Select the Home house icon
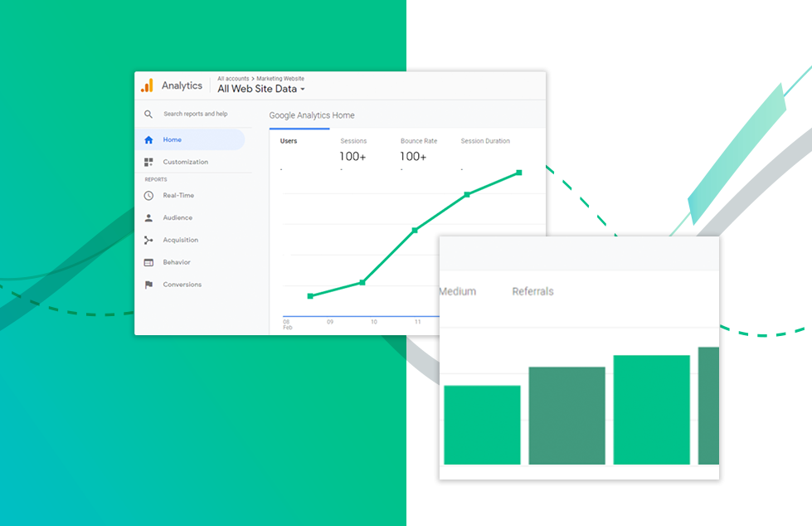This screenshot has width=812, height=526. coord(148,140)
